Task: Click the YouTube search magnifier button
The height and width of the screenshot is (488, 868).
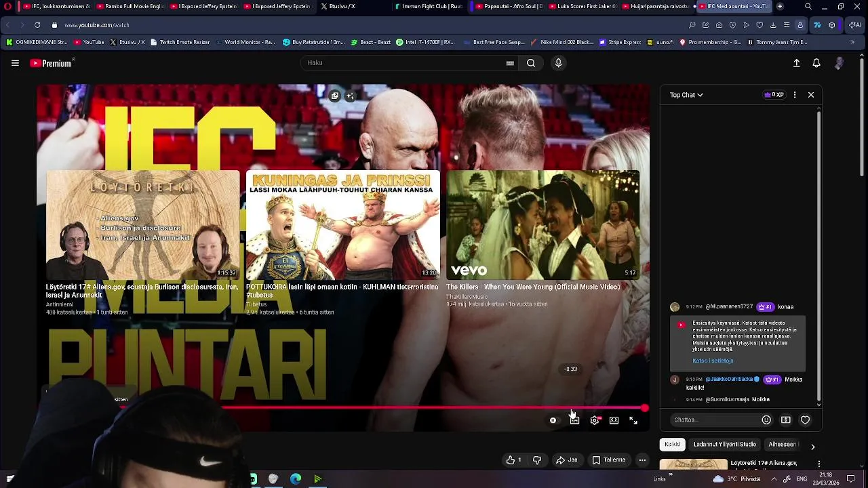Action: (x=531, y=63)
